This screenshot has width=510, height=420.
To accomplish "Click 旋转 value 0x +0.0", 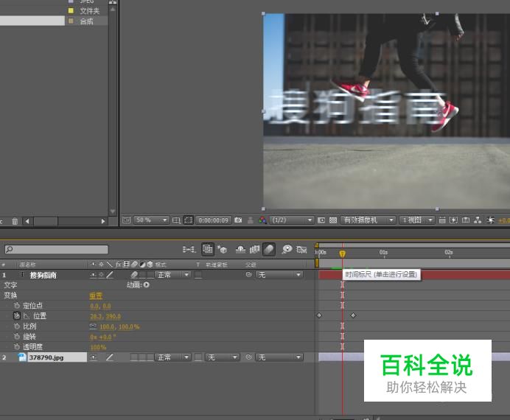I will click(x=102, y=337).
